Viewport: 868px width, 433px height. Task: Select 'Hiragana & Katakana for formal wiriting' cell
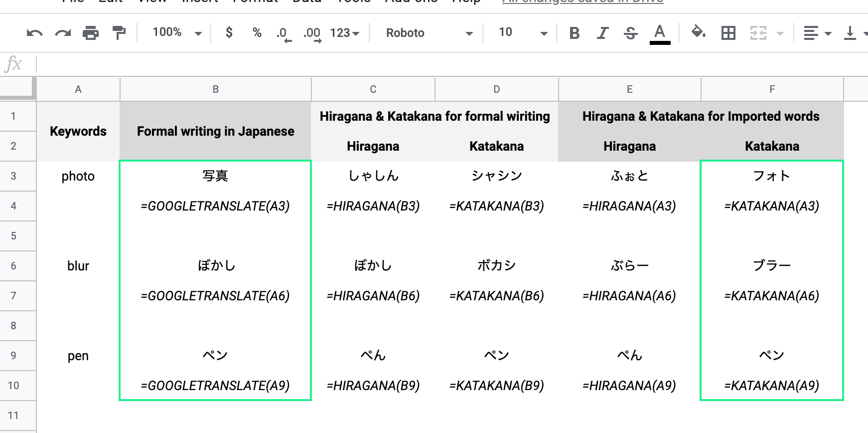(x=435, y=116)
